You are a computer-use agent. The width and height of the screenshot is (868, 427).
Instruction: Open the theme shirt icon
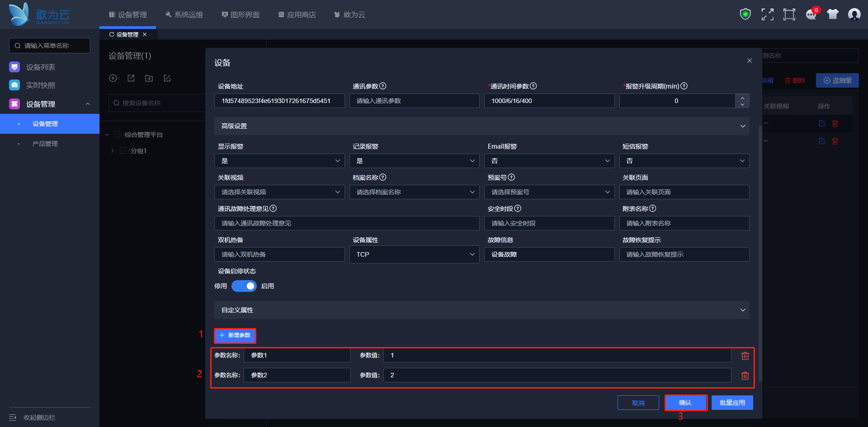click(x=833, y=14)
